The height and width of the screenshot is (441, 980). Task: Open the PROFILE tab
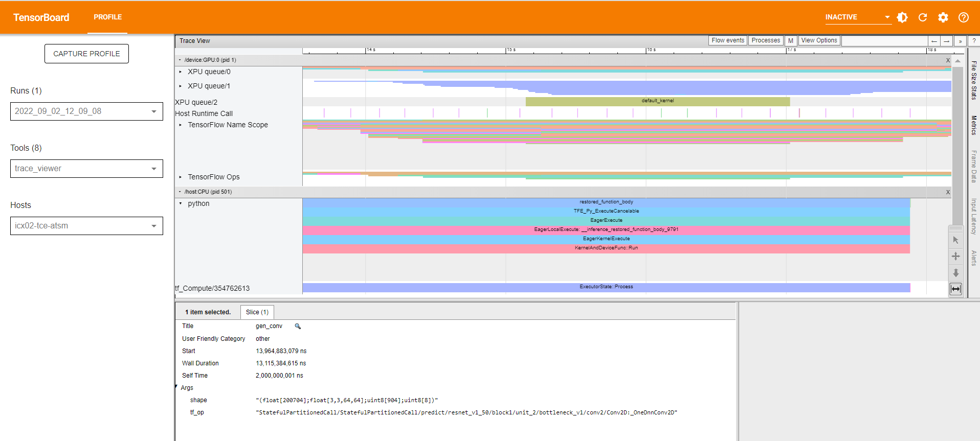(x=107, y=17)
